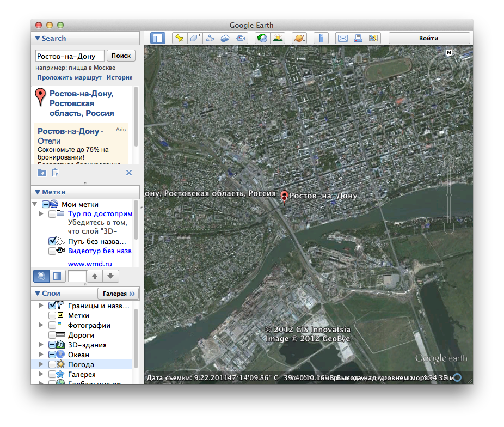The image size is (504, 427).
Task: Toggle the sidebar panel button
Action: click(158, 38)
